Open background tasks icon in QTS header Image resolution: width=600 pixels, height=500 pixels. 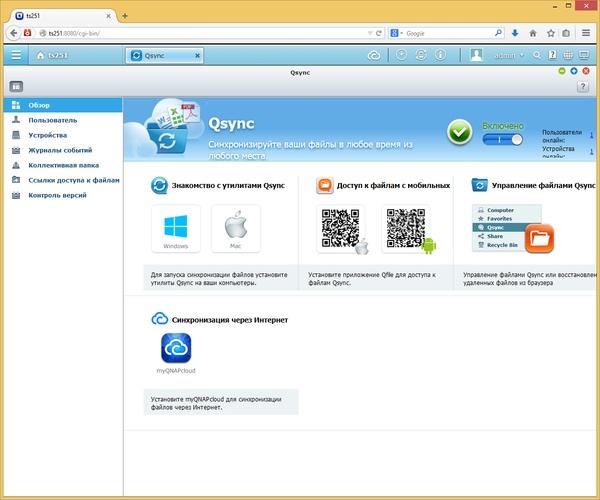tap(401, 55)
